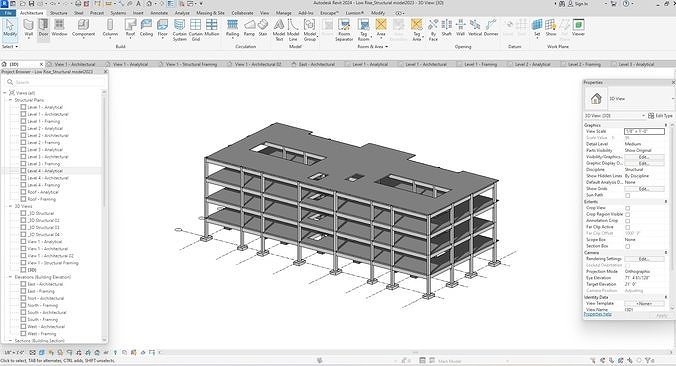This screenshot has width=676, height=366.
Task: Select the Floor tool
Action: coord(163,28)
